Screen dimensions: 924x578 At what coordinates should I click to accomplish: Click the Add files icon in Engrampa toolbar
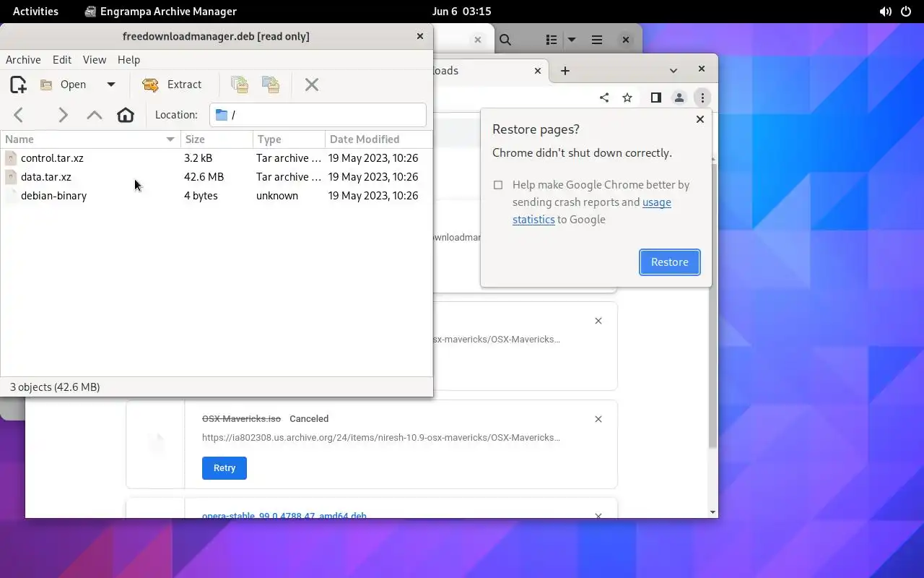(240, 85)
